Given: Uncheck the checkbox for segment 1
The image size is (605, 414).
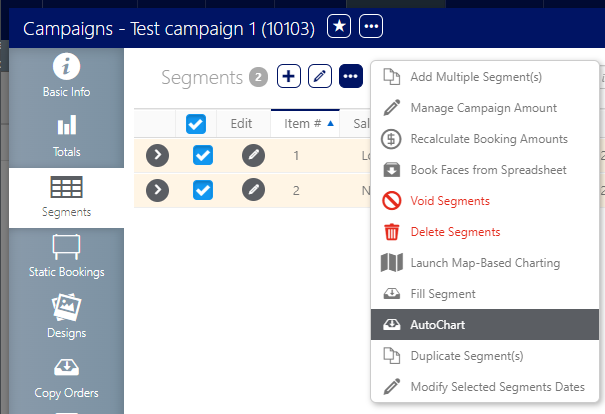Looking at the screenshot, I should (203, 156).
